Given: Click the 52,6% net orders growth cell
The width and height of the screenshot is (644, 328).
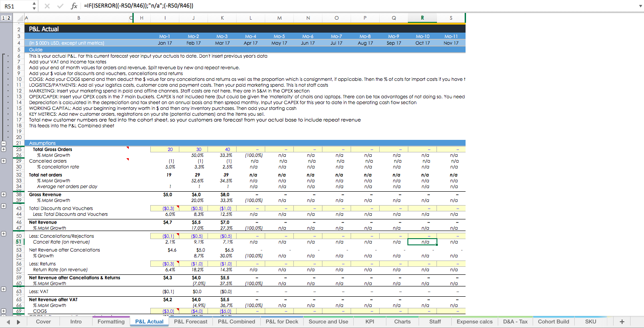Looking at the screenshot, I should click(193, 181).
